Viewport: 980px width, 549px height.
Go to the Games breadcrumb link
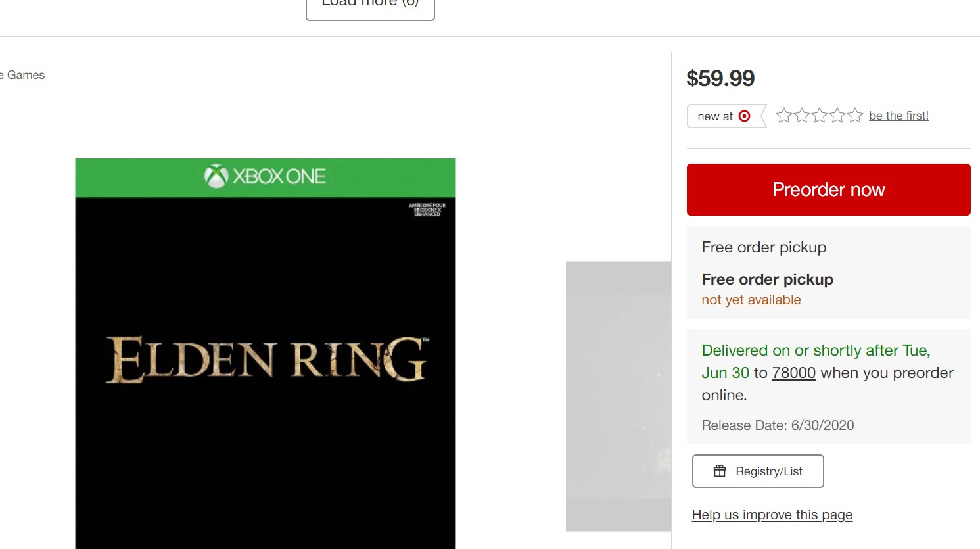[25, 75]
